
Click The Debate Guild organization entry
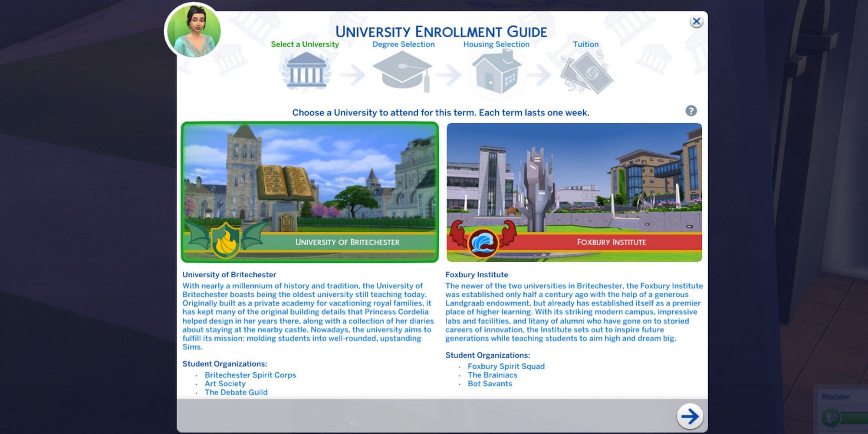click(x=236, y=392)
